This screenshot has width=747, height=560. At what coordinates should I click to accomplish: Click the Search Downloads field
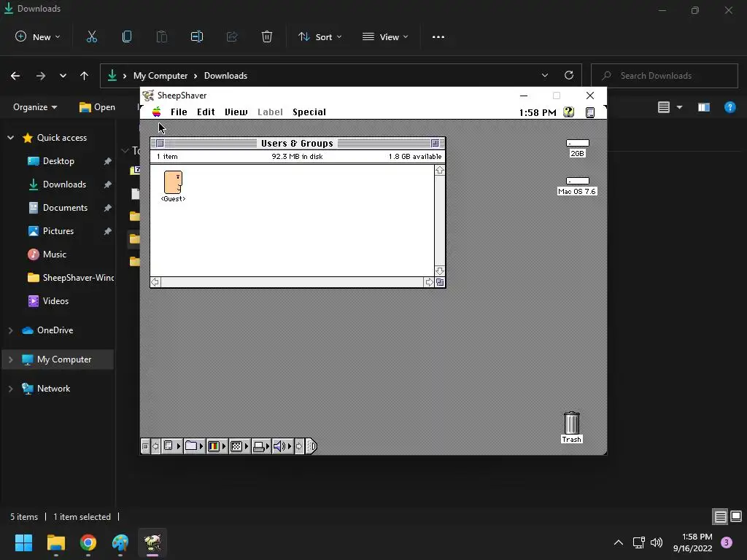pyautogui.click(x=664, y=76)
